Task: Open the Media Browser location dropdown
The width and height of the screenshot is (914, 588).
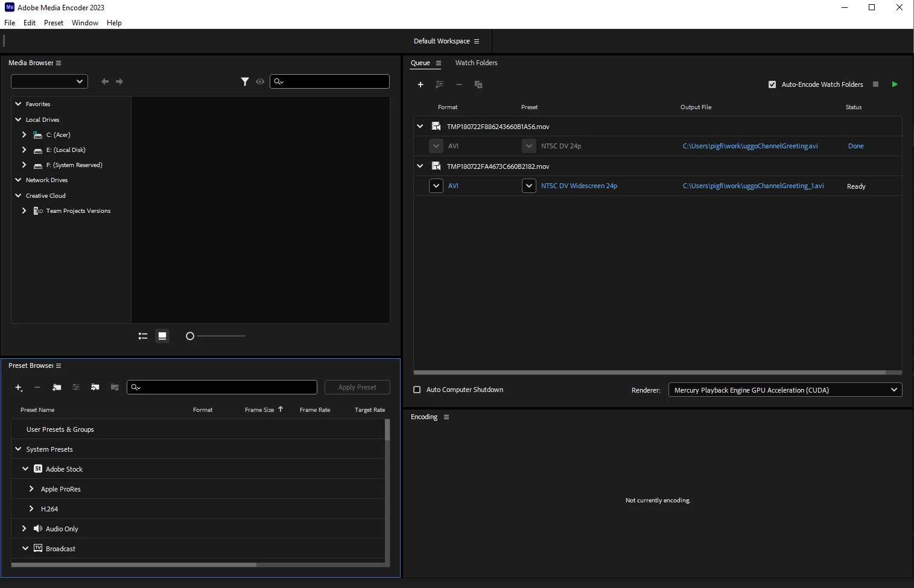Action: [49, 81]
